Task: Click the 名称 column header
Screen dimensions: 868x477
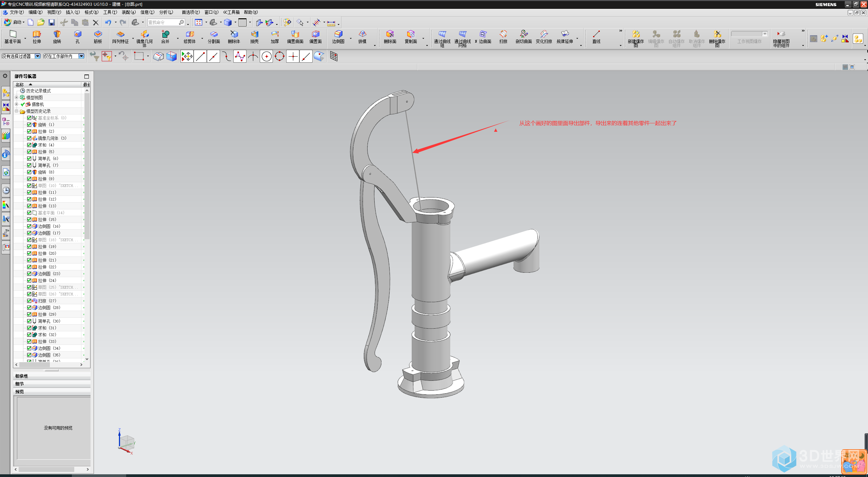Action: (47, 85)
